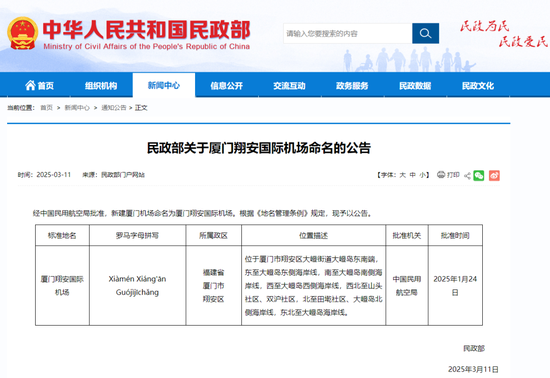Click the cell 中国民用航空局
The height and width of the screenshot is (378, 550).
click(407, 285)
